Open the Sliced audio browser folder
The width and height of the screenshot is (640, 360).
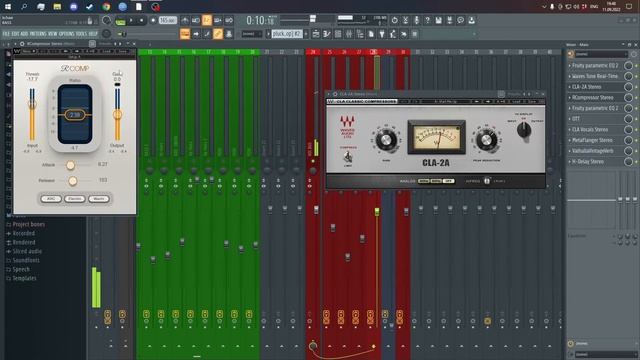point(27,251)
